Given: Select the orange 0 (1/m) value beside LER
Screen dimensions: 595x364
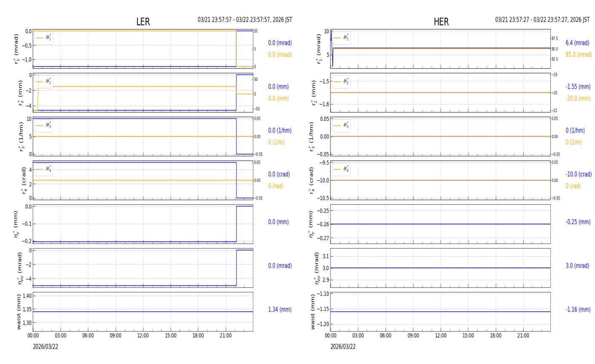Looking at the screenshot, I should point(276,142).
